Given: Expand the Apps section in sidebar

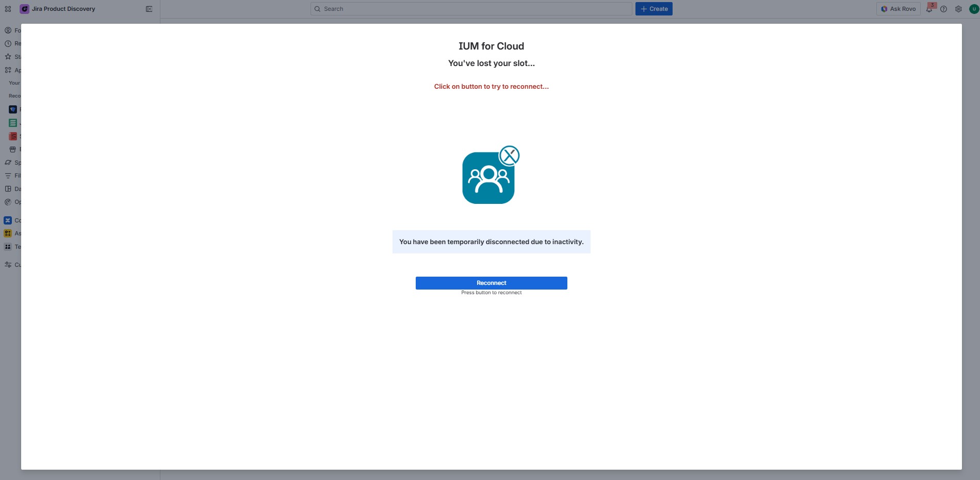Looking at the screenshot, I should pyautogui.click(x=8, y=70).
